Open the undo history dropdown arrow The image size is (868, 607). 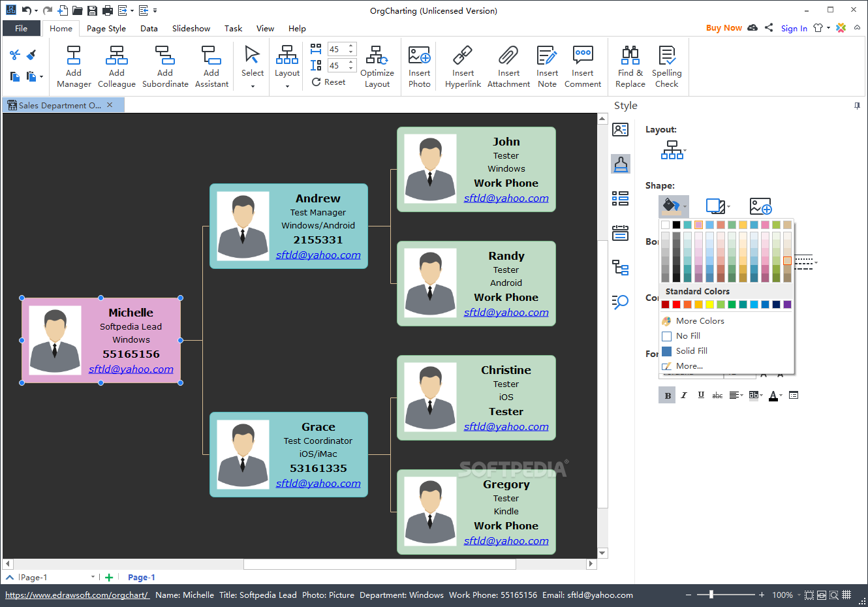coord(37,10)
